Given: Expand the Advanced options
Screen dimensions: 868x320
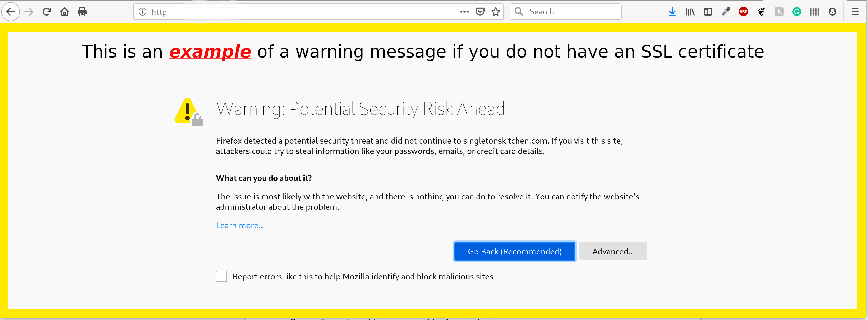Looking at the screenshot, I should coord(613,251).
